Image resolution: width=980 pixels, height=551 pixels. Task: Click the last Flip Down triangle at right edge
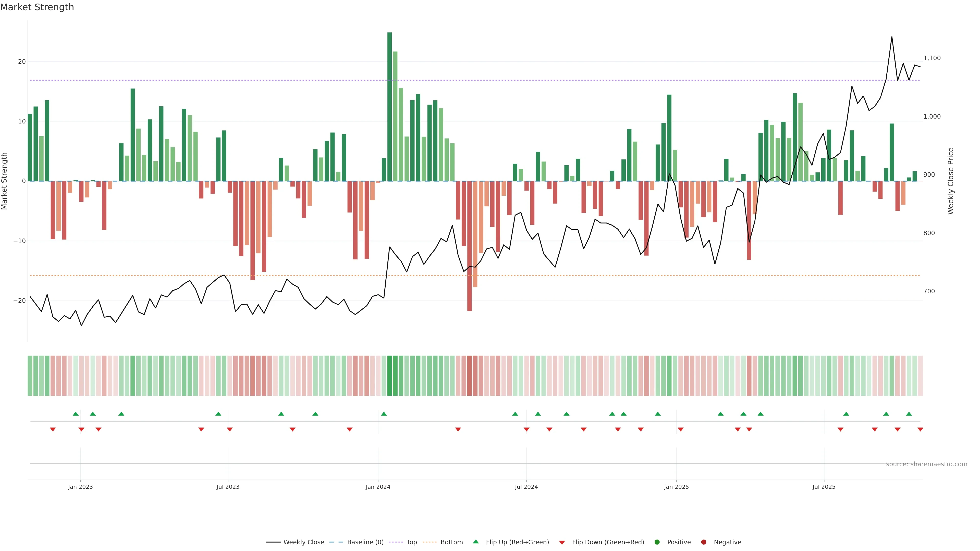(x=920, y=429)
